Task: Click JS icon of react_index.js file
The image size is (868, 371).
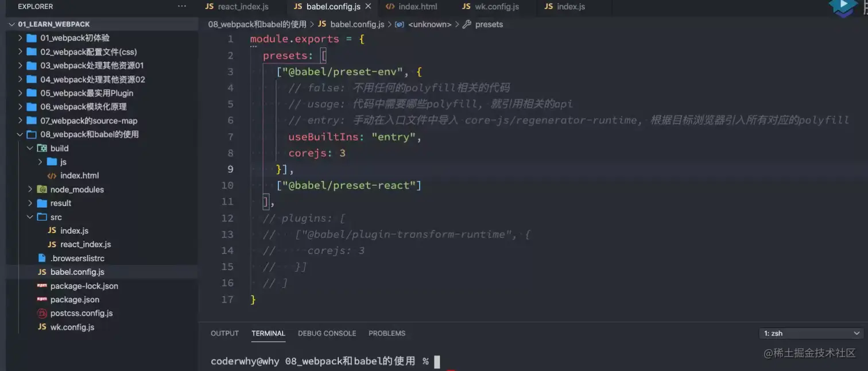Action: (52, 244)
